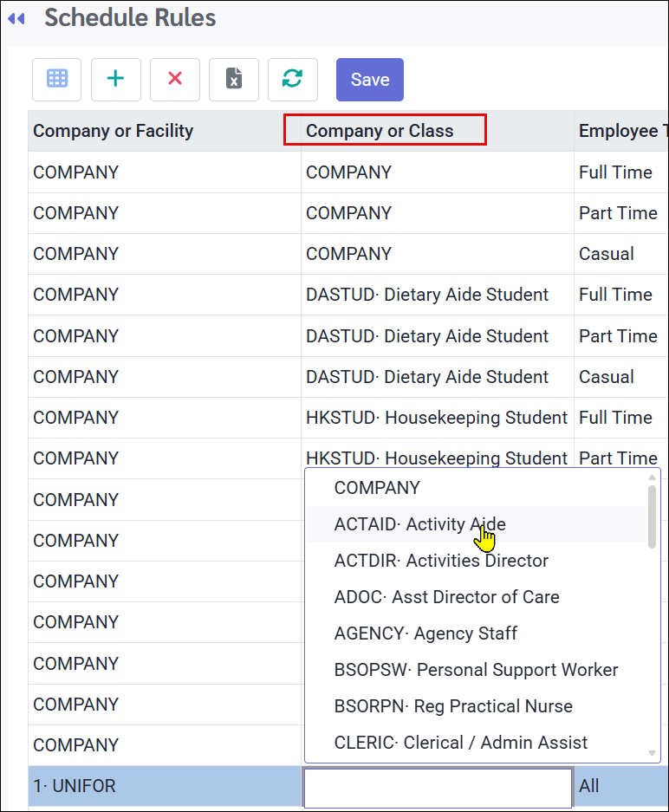Screen dimensions: 669x812
Task: Select first Full Time employee type cell
Action: click(621, 172)
